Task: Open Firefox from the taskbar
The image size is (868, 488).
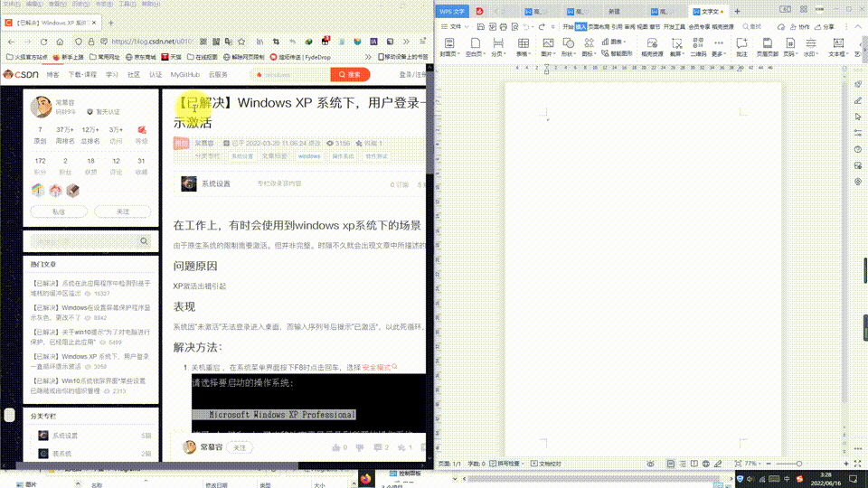Action: point(366,479)
